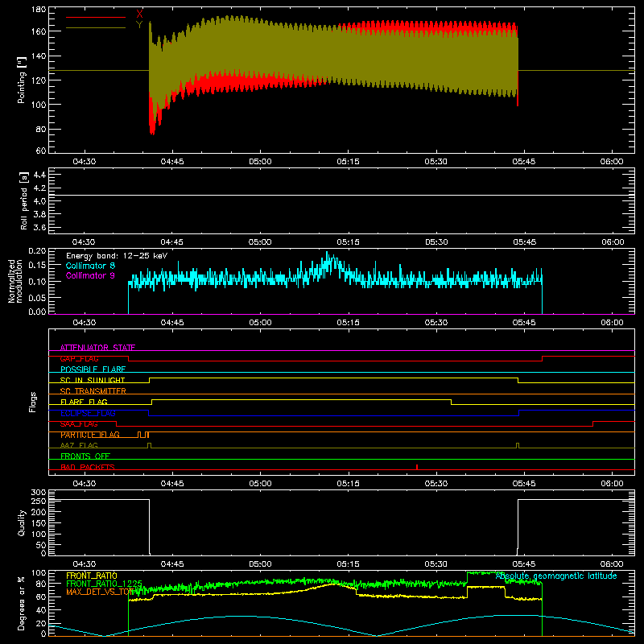Screen dimensions: 644x644
Task: Click the POSSIBLE_FLARE flag label
Action: [x=93, y=369]
